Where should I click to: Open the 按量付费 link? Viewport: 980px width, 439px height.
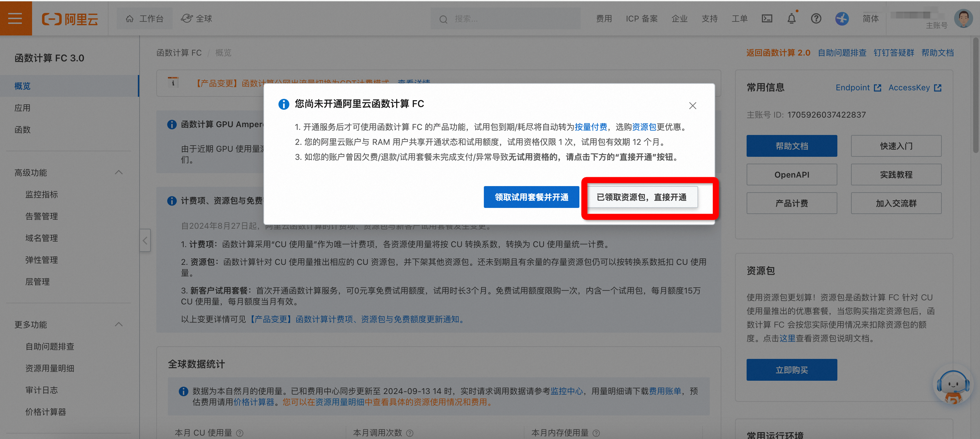coord(590,127)
